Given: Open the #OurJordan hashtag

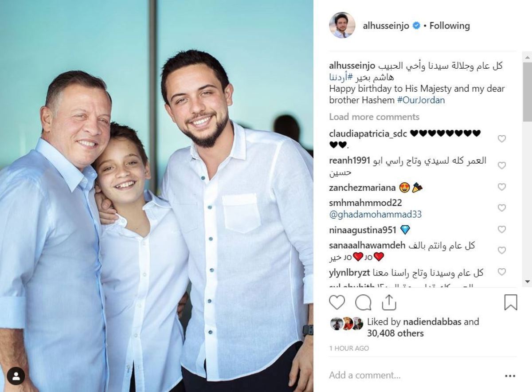Looking at the screenshot, I should pos(421,100).
